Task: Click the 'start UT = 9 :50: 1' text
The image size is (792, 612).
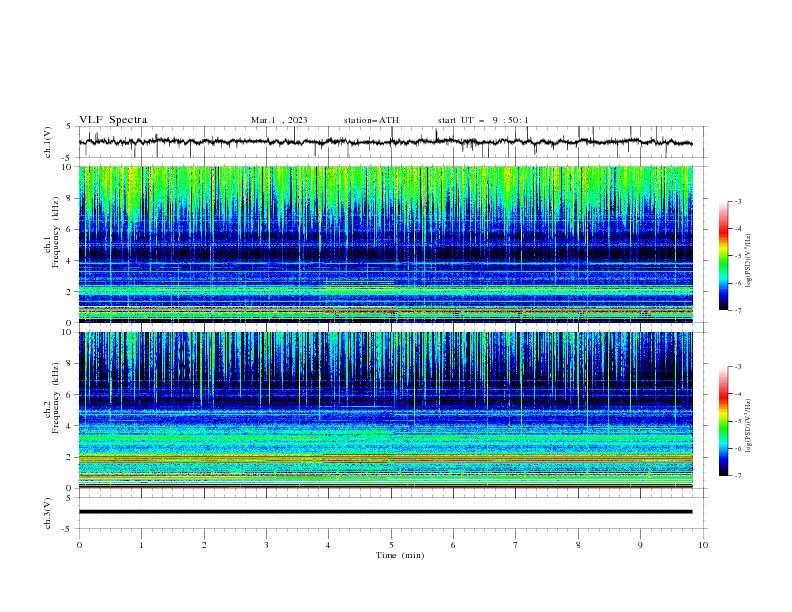Action: pos(483,120)
